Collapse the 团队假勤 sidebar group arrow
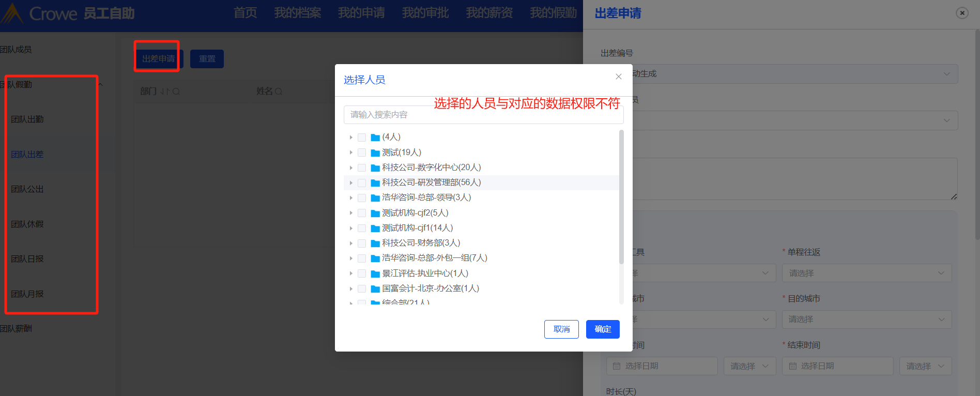This screenshot has width=980, height=396. [100, 85]
